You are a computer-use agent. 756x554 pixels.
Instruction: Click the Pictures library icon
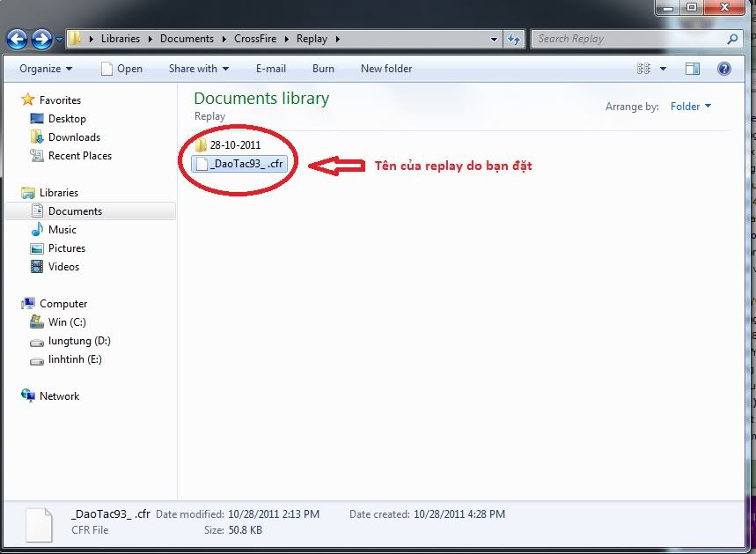[37, 248]
